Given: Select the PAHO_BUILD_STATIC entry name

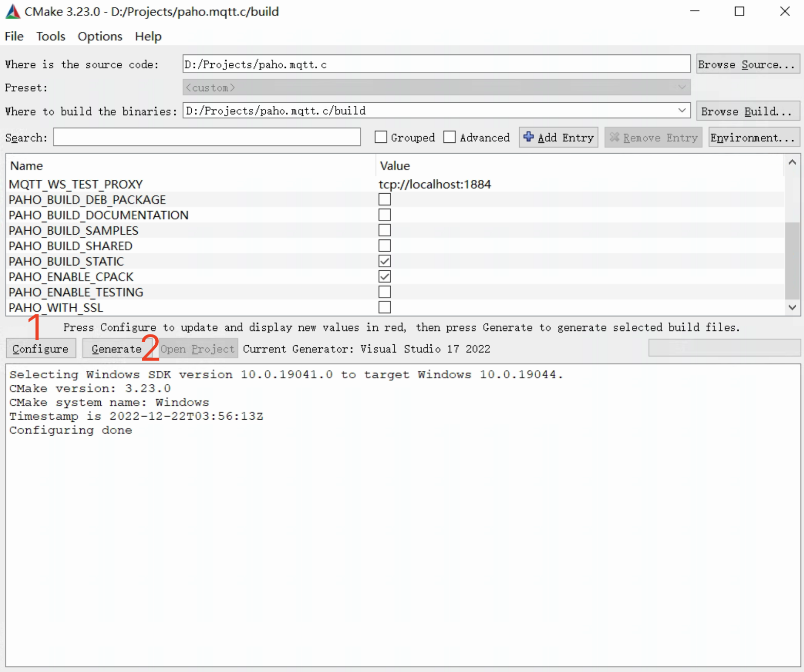Looking at the screenshot, I should click(x=66, y=261).
